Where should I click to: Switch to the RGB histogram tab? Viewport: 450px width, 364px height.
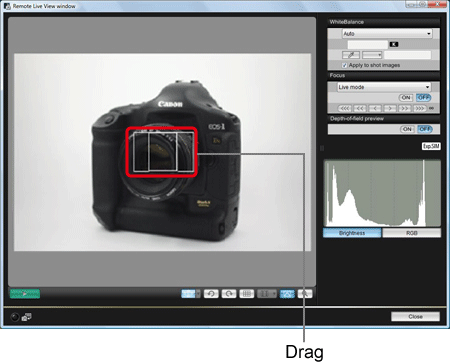click(412, 233)
